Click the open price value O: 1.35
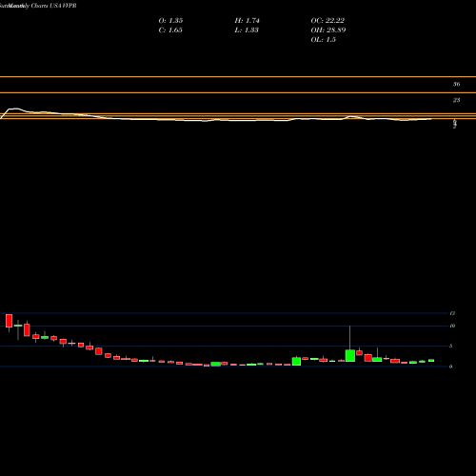The image size is (476, 476). coord(170,21)
